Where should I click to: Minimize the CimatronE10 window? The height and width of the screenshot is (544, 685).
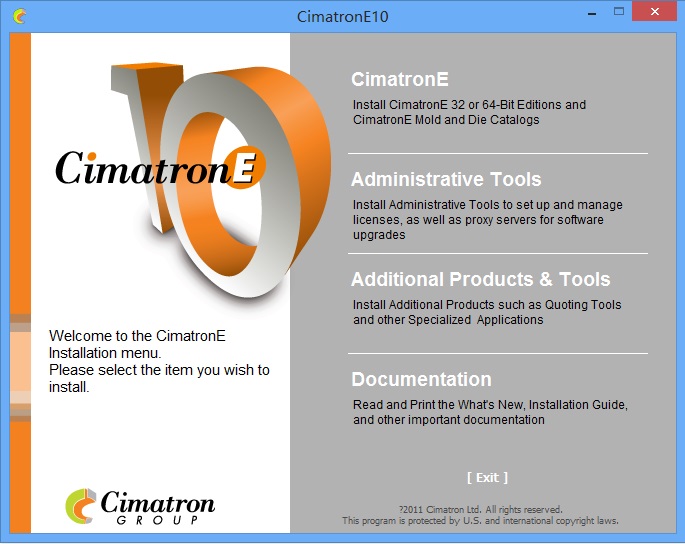(x=592, y=13)
